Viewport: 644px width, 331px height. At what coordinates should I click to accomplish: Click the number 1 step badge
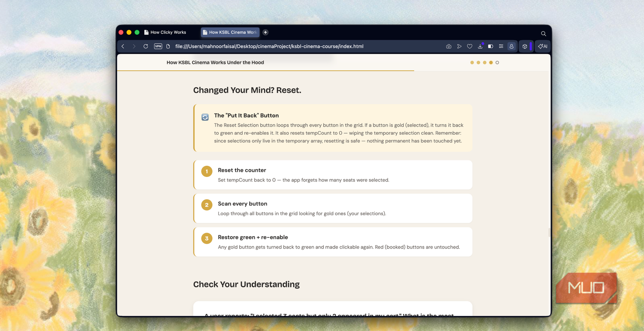(207, 171)
